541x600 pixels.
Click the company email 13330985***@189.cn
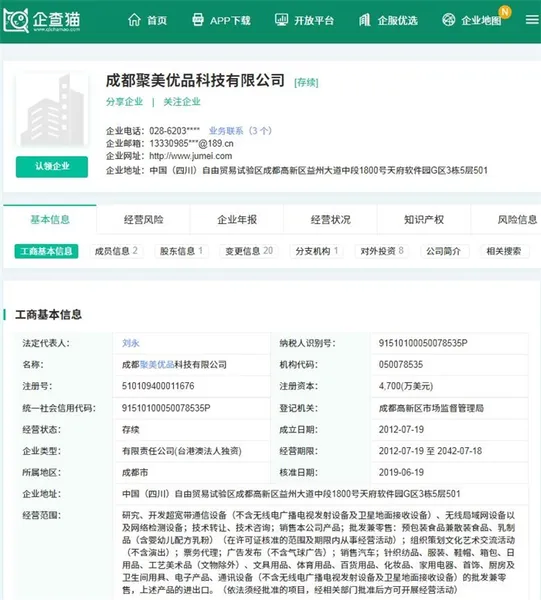point(191,143)
